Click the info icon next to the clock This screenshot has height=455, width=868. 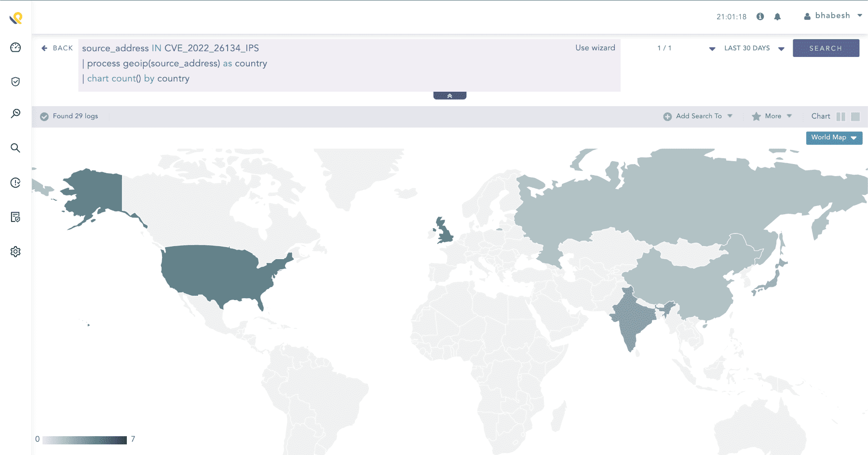[x=760, y=16]
